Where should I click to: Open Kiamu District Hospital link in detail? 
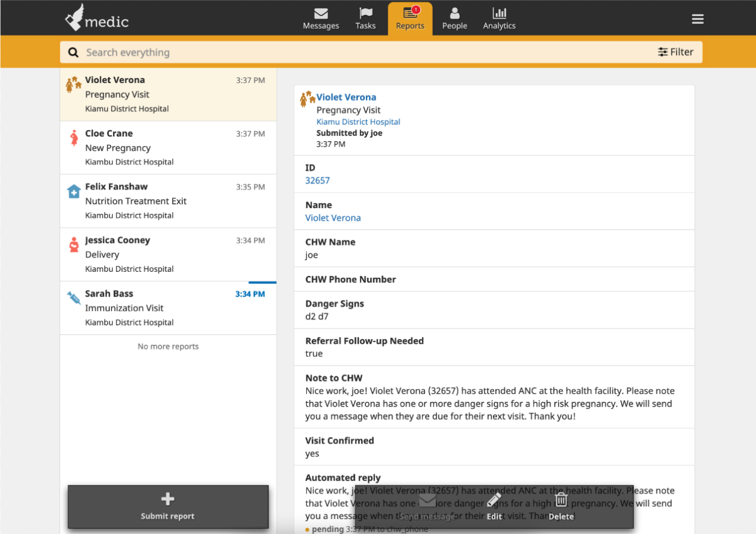pyautogui.click(x=358, y=122)
